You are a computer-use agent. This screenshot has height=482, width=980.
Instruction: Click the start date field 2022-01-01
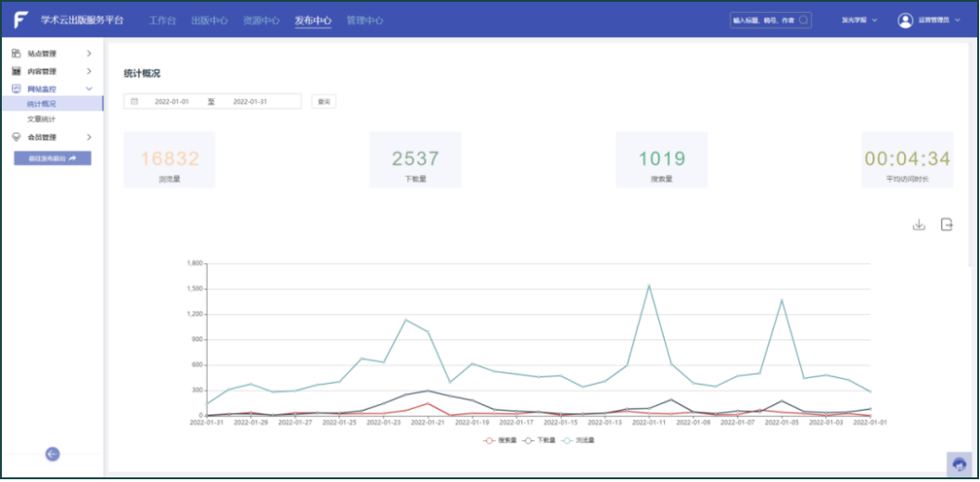172,101
